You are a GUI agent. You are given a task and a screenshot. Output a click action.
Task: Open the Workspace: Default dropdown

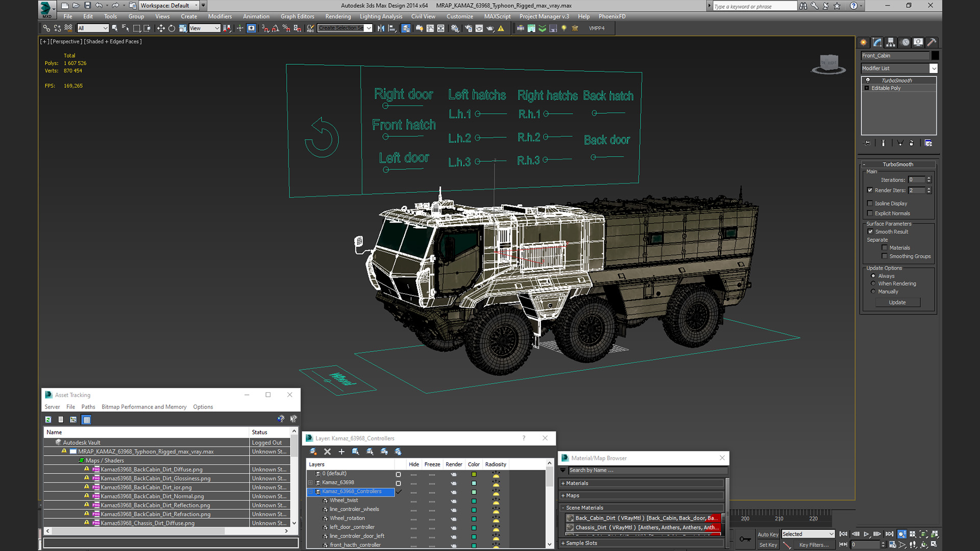click(x=169, y=6)
